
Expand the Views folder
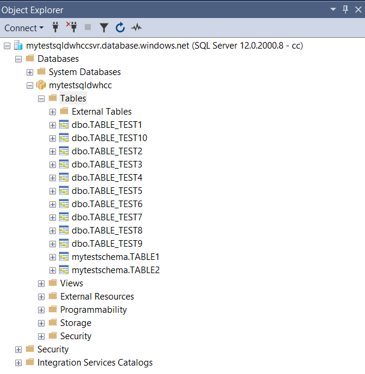[x=41, y=283]
